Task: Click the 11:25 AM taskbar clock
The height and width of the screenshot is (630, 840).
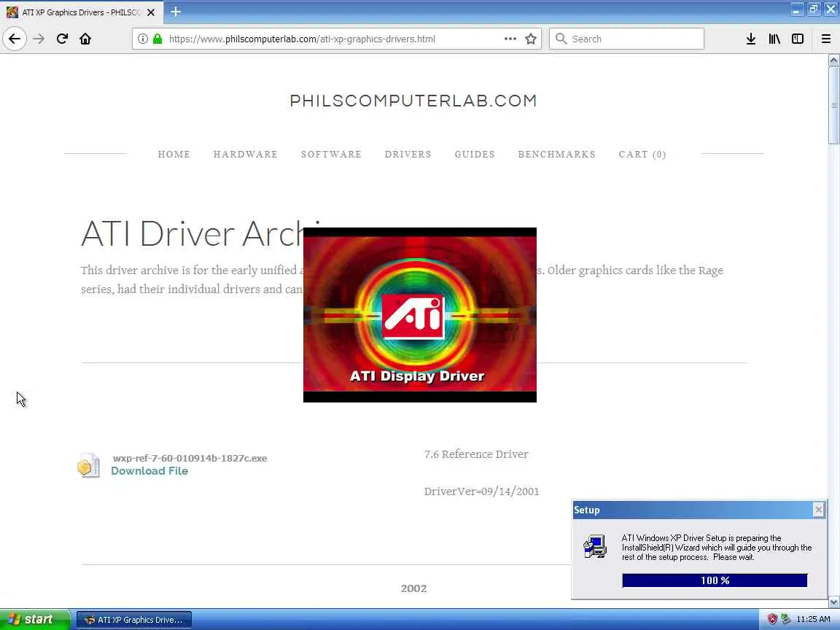Action: (x=813, y=619)
